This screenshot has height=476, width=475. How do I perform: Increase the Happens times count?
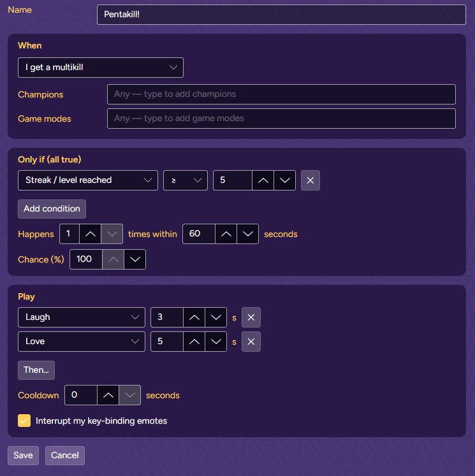pos(90,234)
